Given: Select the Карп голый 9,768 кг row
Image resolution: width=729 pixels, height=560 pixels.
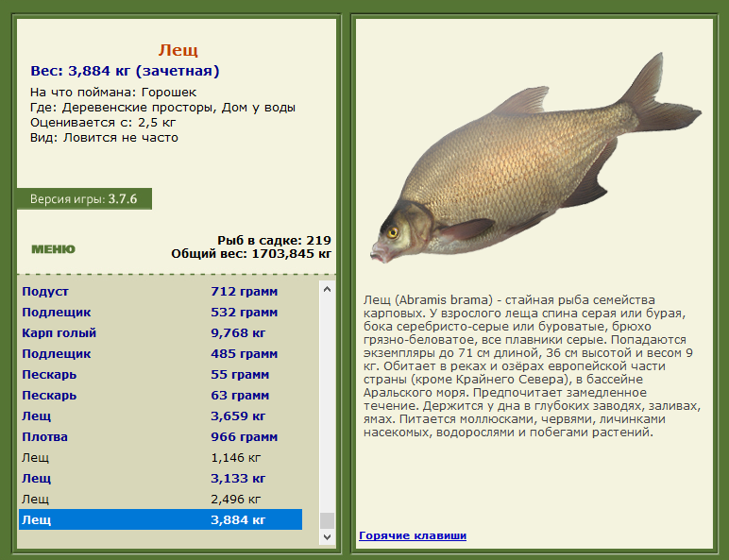Looking at the screenshot, I should click(161, 333).
